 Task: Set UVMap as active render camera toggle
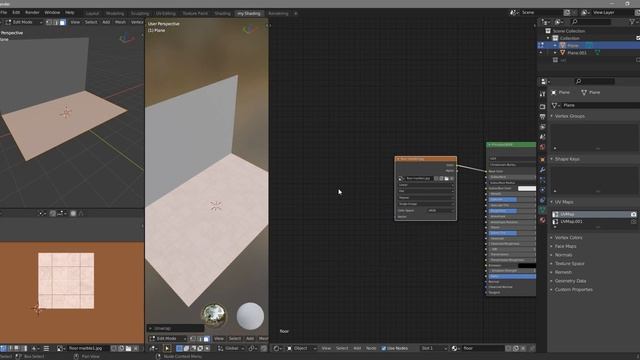pos(633,214)
